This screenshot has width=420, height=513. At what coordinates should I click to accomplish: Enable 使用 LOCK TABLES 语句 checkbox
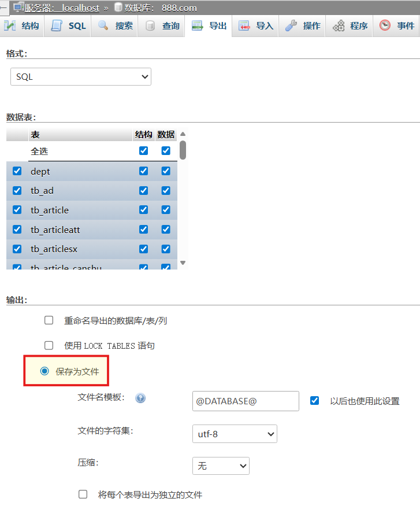tap(49, 345)
